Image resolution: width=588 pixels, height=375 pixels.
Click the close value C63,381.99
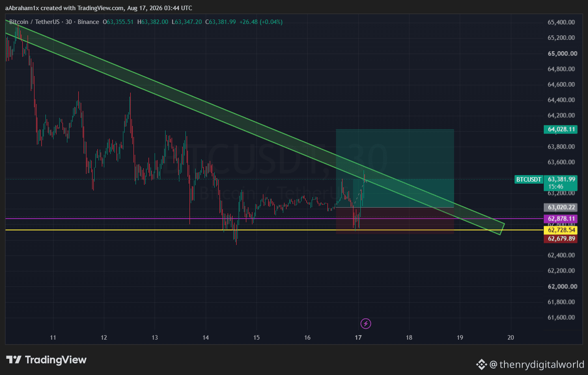pyautogui.click(x=220, y=22)
